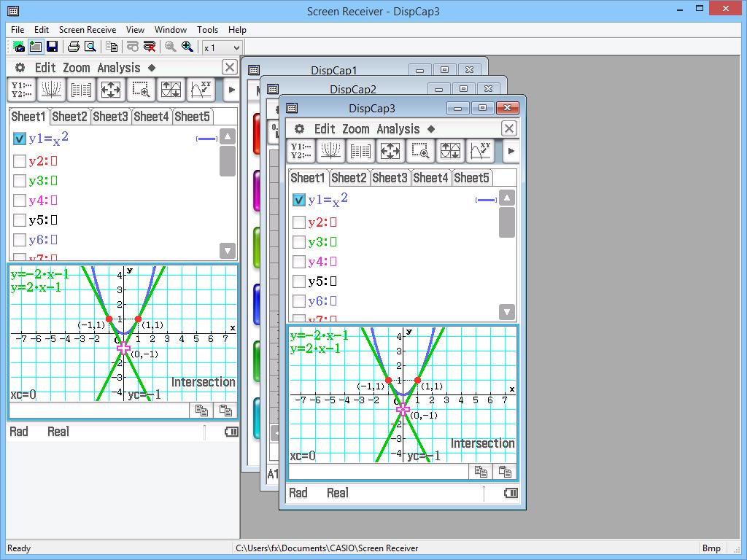Screen dimensions: 747x560
Task: Select the Sheet5 tab in the docked panel
Action: click(x=192, y=116)
